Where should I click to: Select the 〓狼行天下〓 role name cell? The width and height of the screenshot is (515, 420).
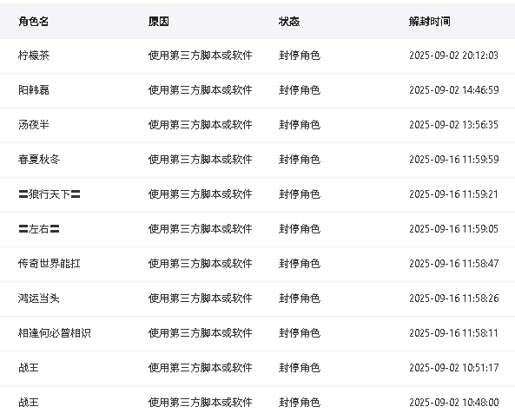tap(50, 194)
